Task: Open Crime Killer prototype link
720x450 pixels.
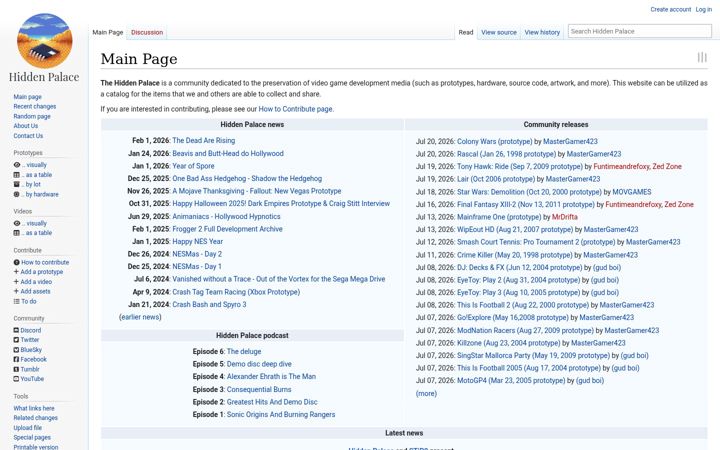Action: click(x=514, y=255)
